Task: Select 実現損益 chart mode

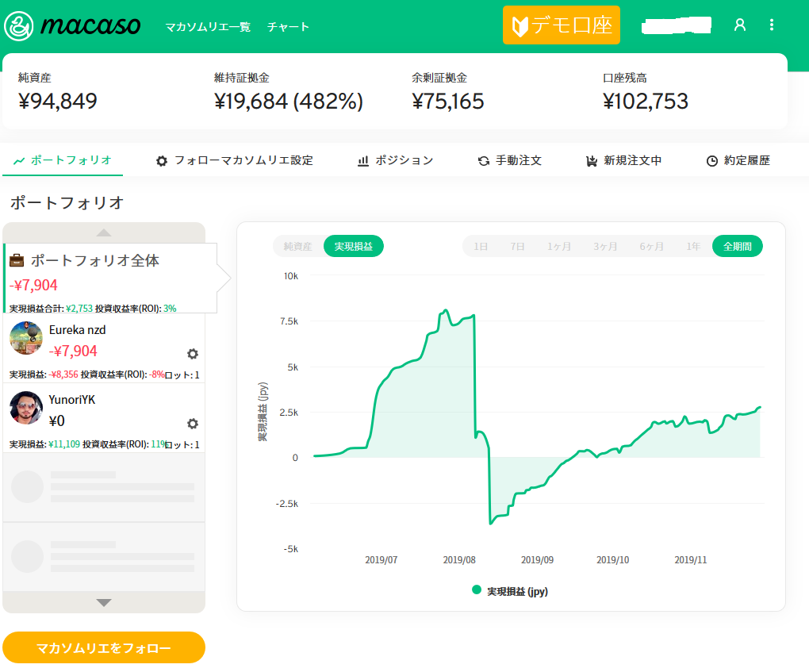Action: point(354,247)
